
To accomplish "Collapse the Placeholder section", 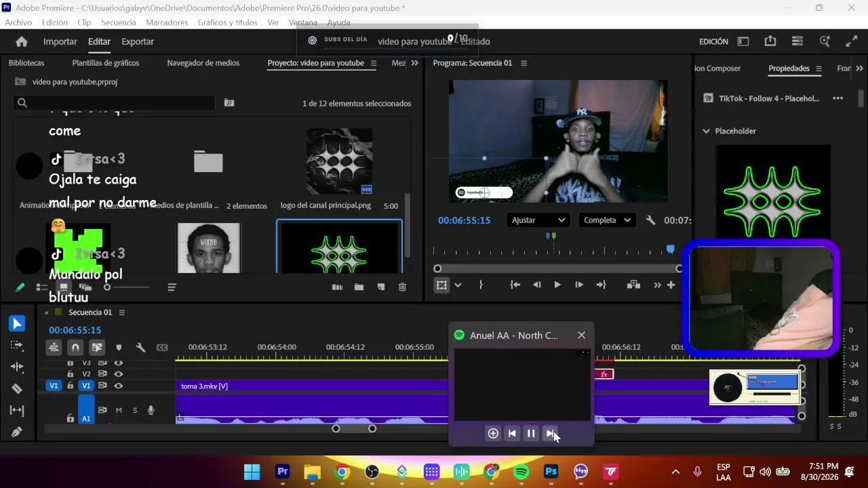I will click(x=706, y=131).
